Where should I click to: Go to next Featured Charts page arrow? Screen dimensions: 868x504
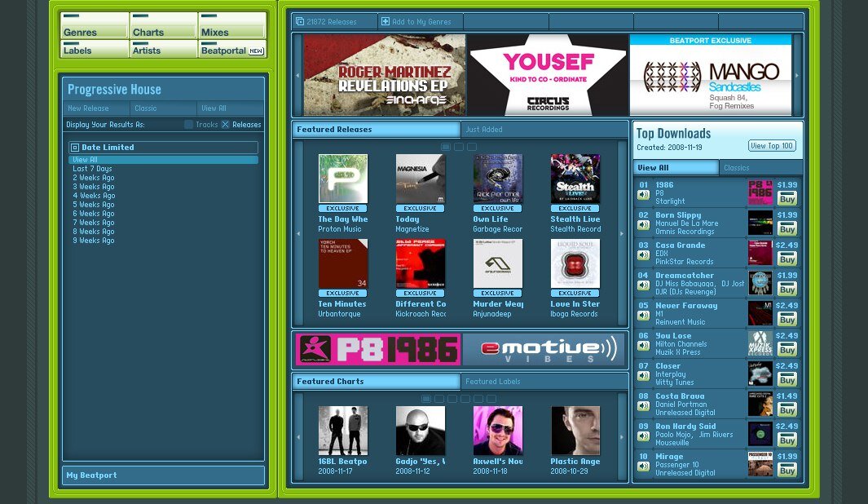pos(622,437)
